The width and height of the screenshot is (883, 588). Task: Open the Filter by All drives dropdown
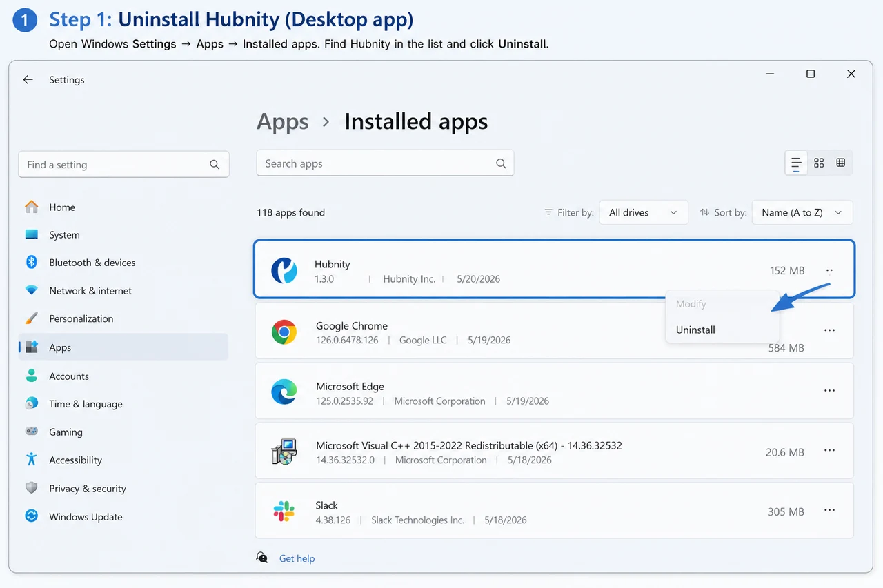(x=644, y=212)
